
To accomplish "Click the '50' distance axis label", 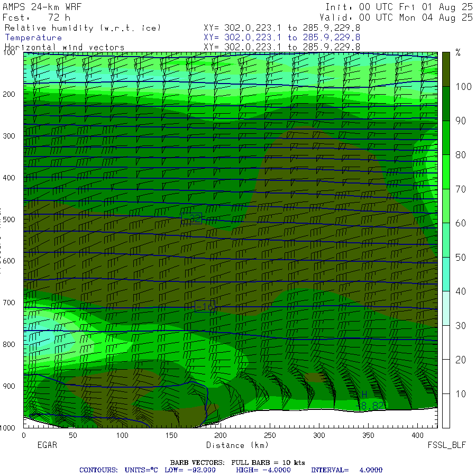I will coord(73,436).
